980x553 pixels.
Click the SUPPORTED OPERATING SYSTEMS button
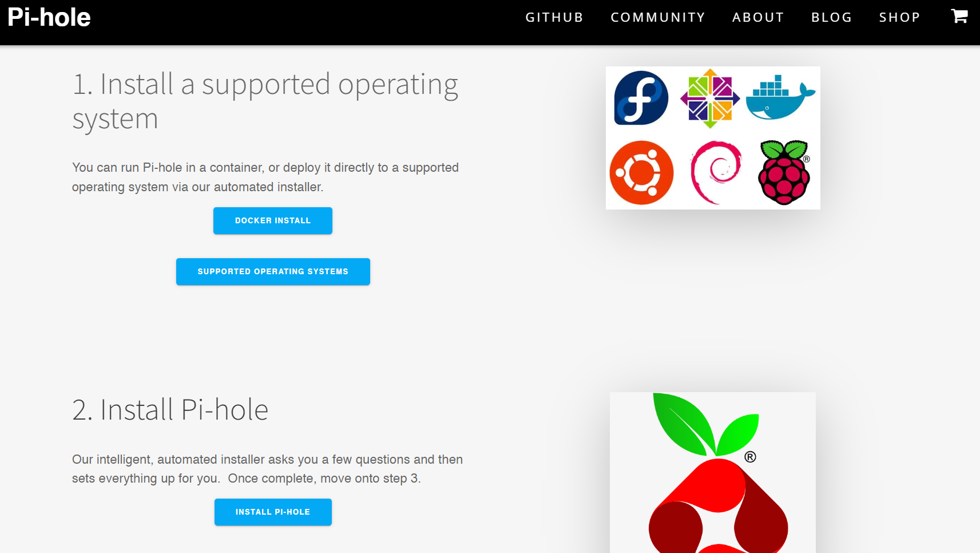coord(273,271)
